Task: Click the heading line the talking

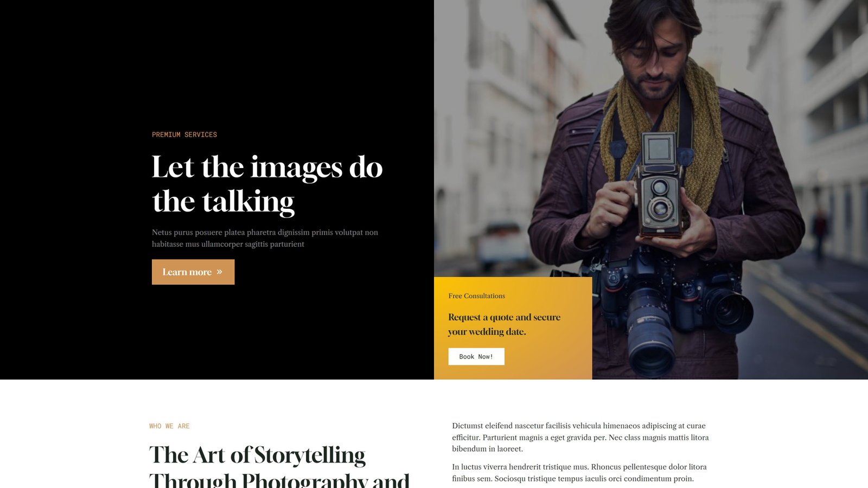Action: pos(224,202)
